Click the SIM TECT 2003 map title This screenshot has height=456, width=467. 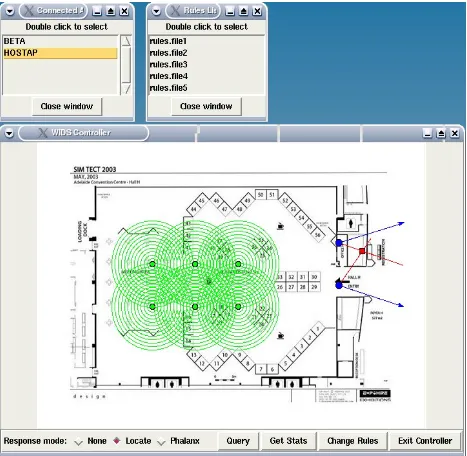[95, 169]
